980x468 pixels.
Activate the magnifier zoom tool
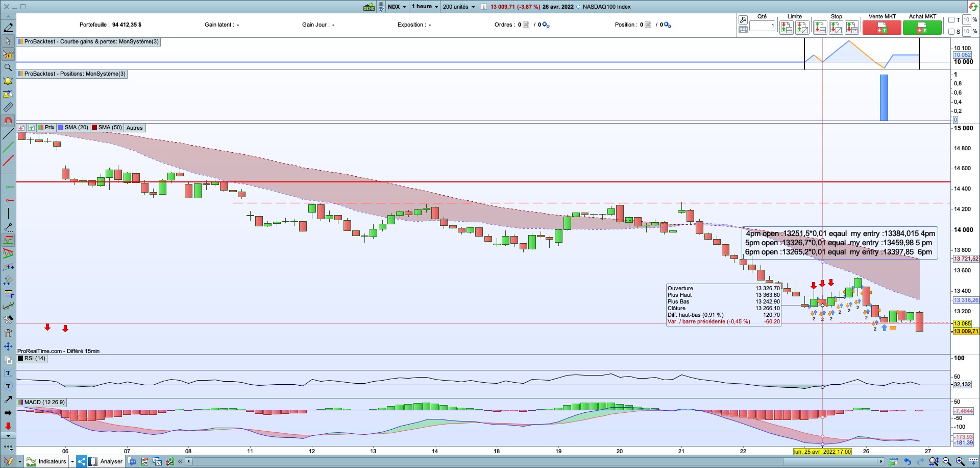(8, 67)
